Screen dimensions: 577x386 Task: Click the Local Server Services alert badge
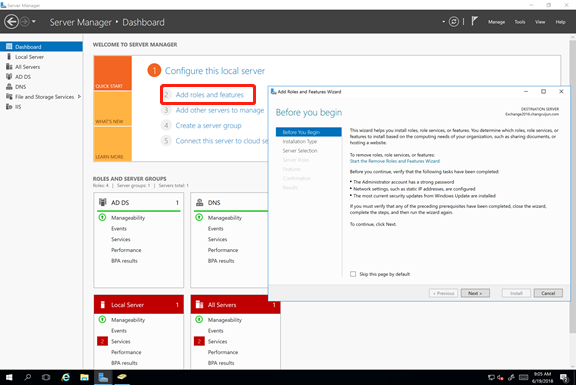click(102, 341)
